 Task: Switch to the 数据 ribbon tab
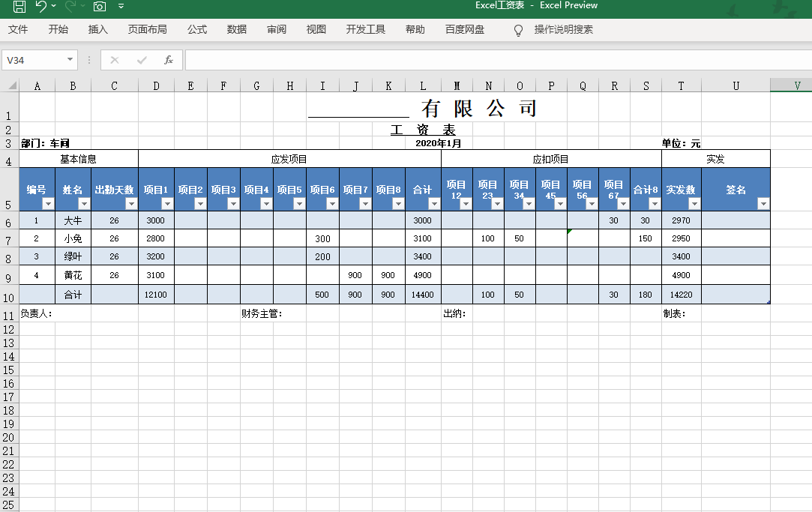[x=237, y=29]
